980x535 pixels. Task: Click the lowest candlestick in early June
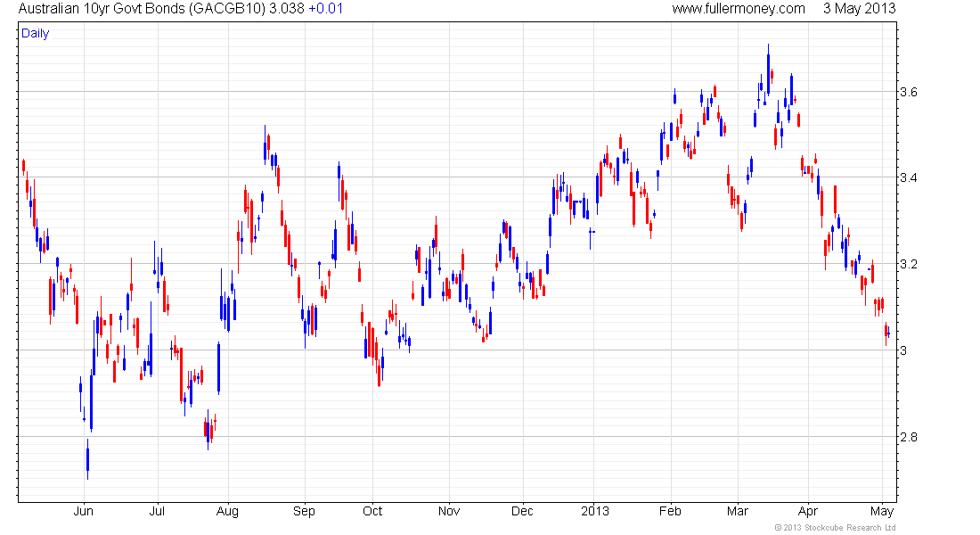click(x=87, y=459)
